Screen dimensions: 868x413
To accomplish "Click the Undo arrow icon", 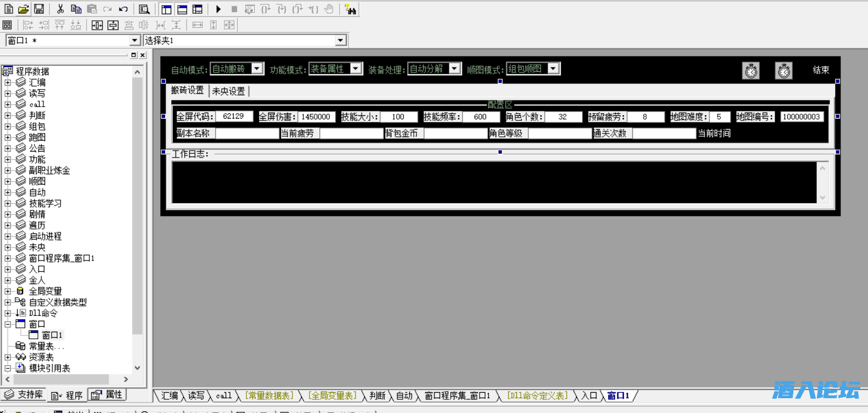I will coord(123,9).
